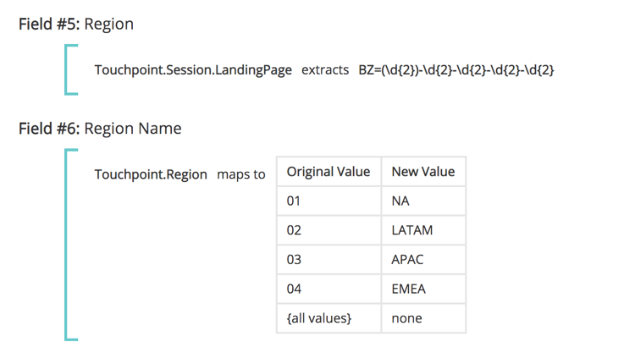Click the Original Value column header
This screenshot has height=364, width=635.
[329, 172]
